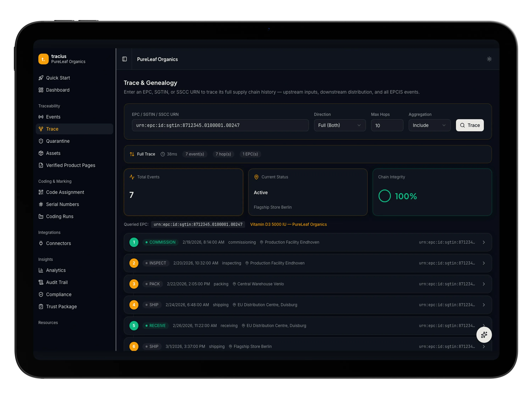Click the Assets icon

(x=41, y=153)
